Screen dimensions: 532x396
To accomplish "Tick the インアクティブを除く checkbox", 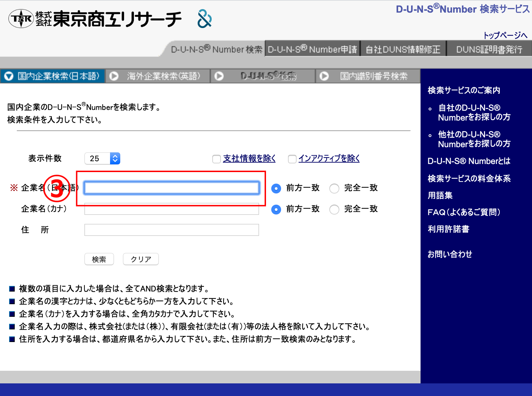I will 292,159.
